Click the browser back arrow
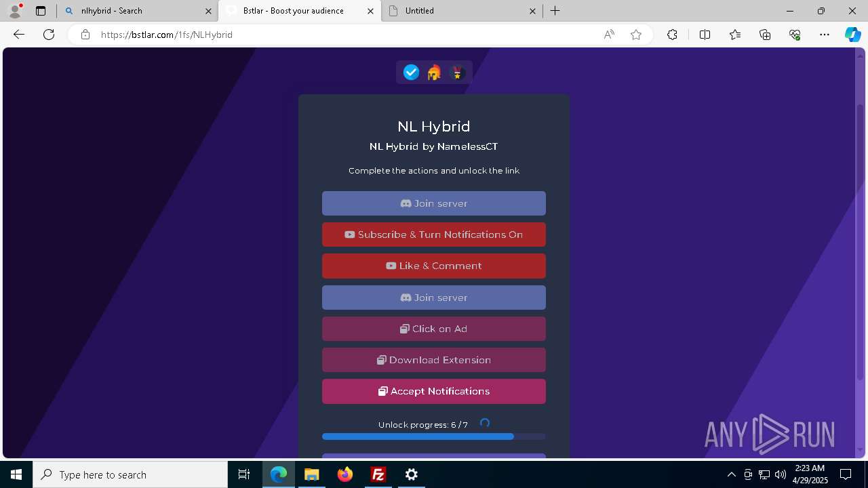 pyautogui.click(x=19, y=35)
